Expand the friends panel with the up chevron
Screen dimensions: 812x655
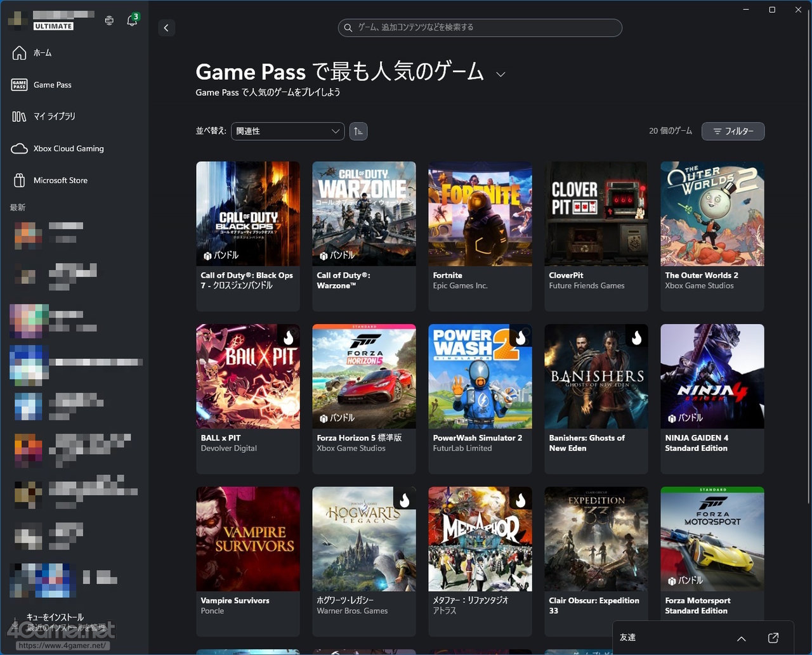[x=741, y=638]
